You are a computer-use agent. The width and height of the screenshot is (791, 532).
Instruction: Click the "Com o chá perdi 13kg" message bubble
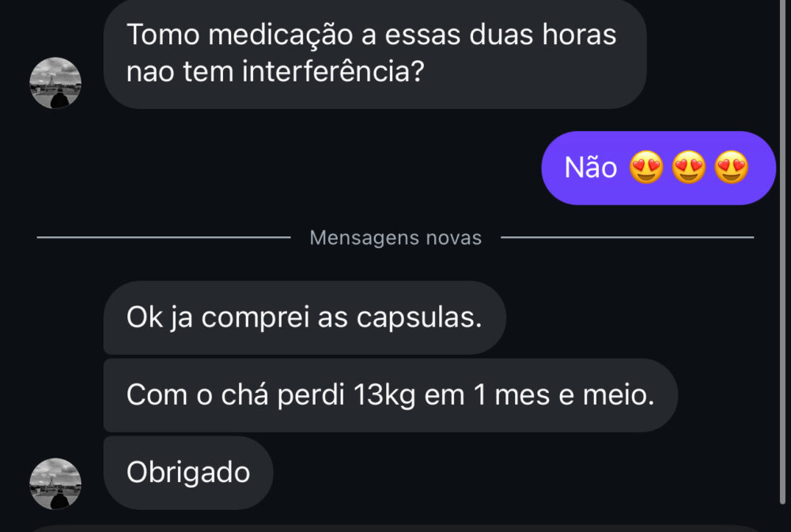[390, 395]
